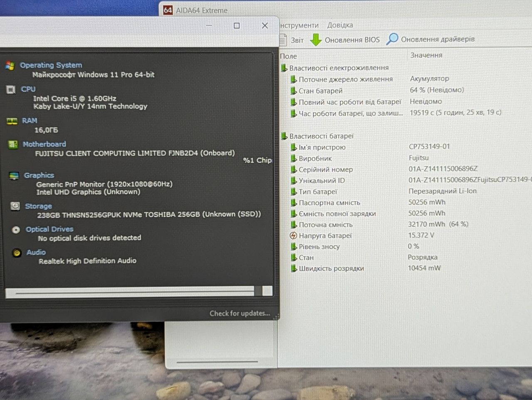Click the Властивості електроживлення group icon
This screenshot has height=400, width=532.
point(284,68)
